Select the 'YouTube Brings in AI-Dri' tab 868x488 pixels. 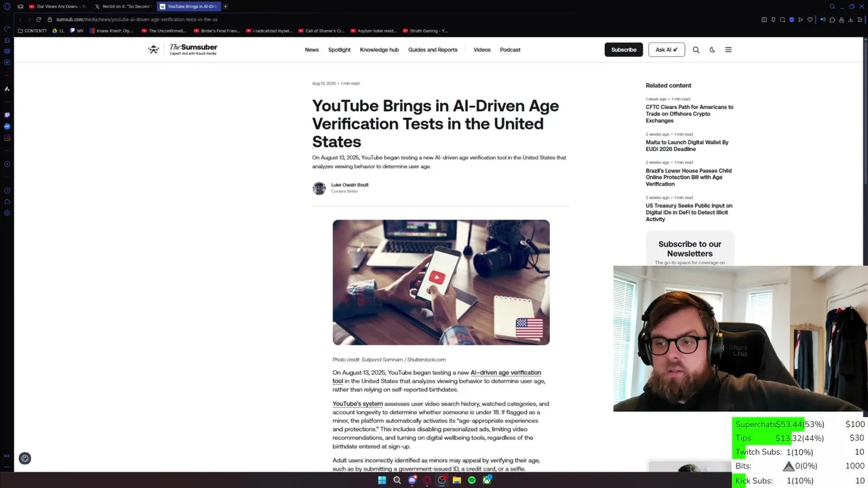pyautogui.click(x=188, y=6)
